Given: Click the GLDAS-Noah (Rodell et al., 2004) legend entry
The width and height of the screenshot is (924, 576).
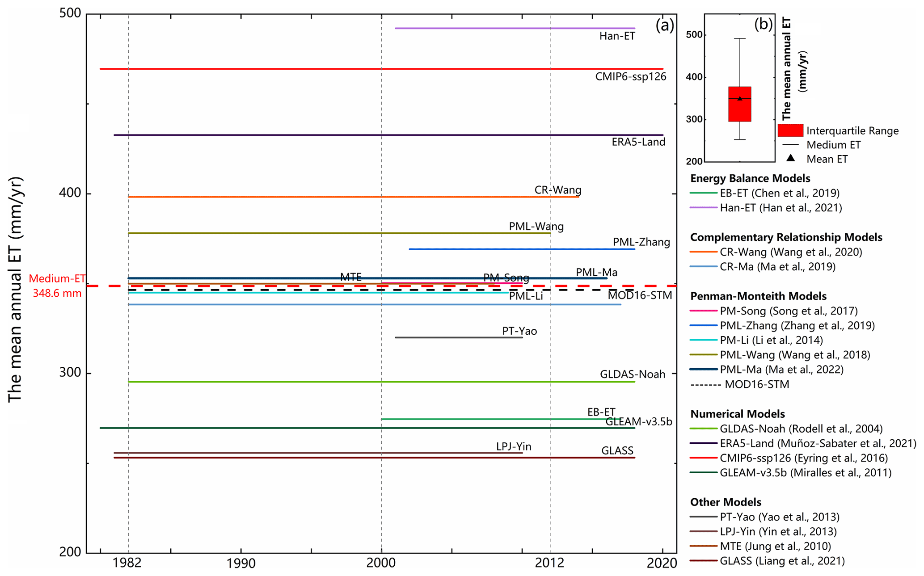Looking at the screenshot, I should (x=801, y=429).
